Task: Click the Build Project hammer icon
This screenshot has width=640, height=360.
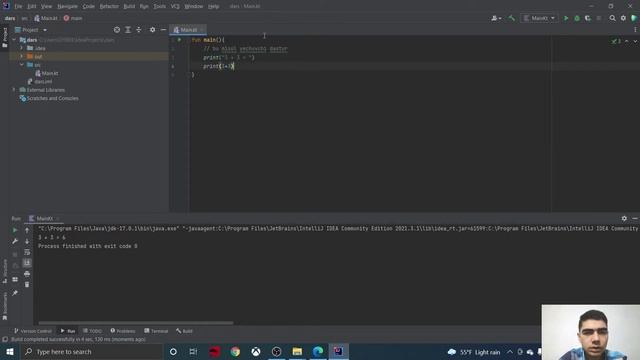Action: pos(511,18)
